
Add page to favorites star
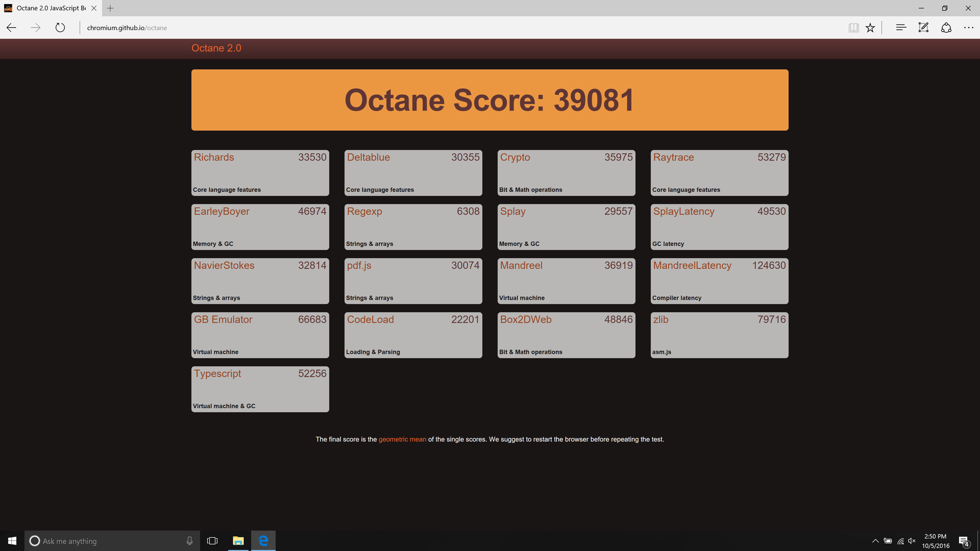870,28
